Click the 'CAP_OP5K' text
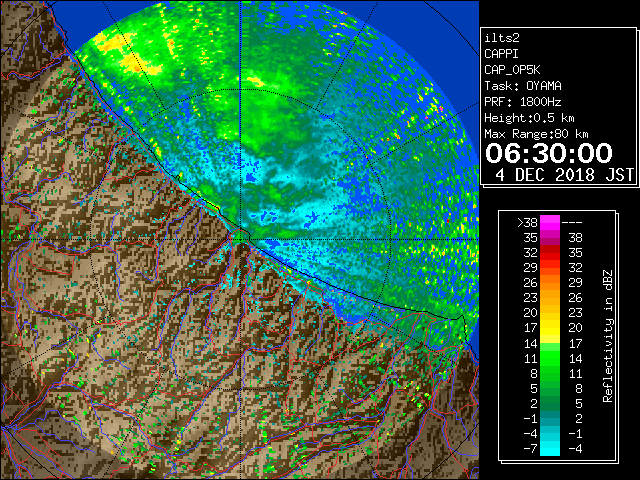This screenshot has width=640, height=480. (512, 70)
